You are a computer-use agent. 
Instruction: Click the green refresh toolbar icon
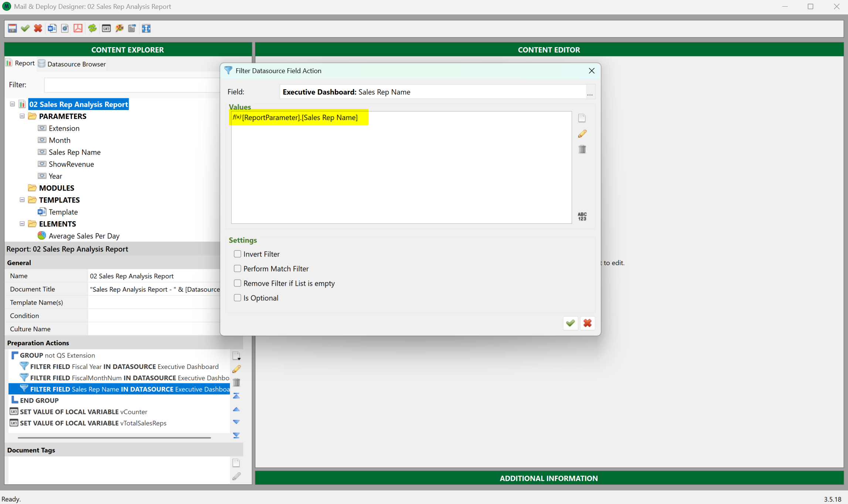click(x=92, y=28)
